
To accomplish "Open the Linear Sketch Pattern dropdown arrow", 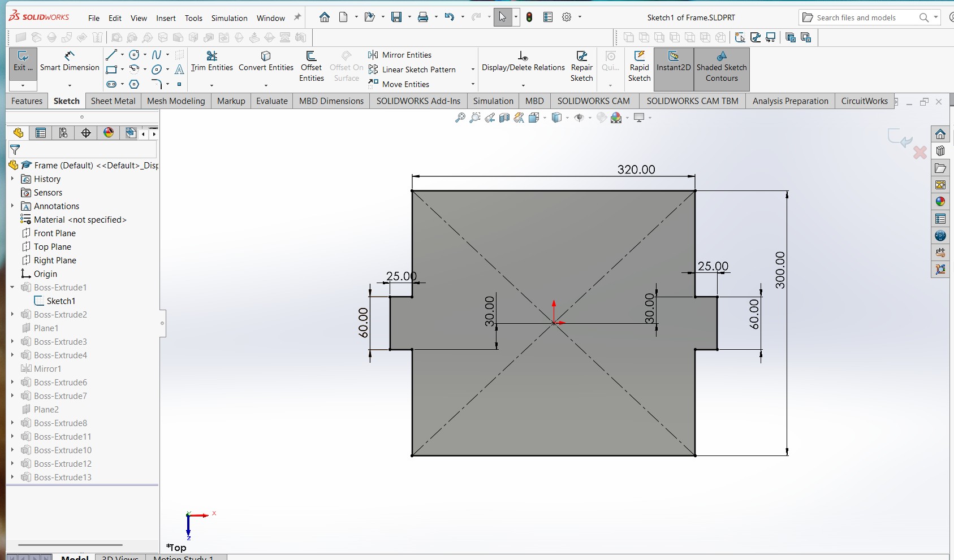I will point(472,70).
